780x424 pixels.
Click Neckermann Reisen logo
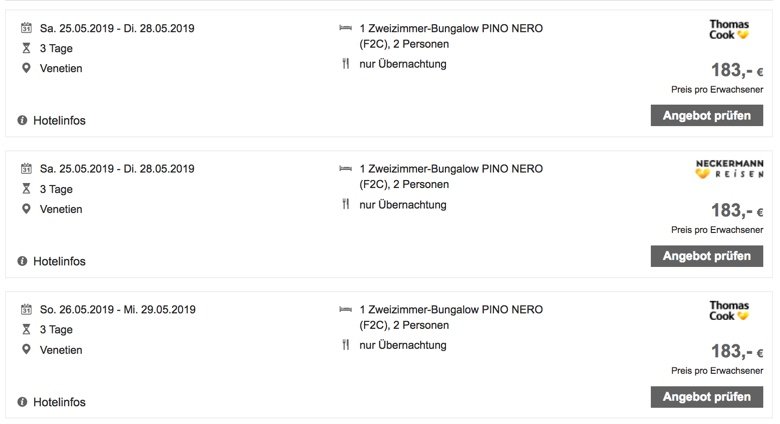[x=729, y=169]
